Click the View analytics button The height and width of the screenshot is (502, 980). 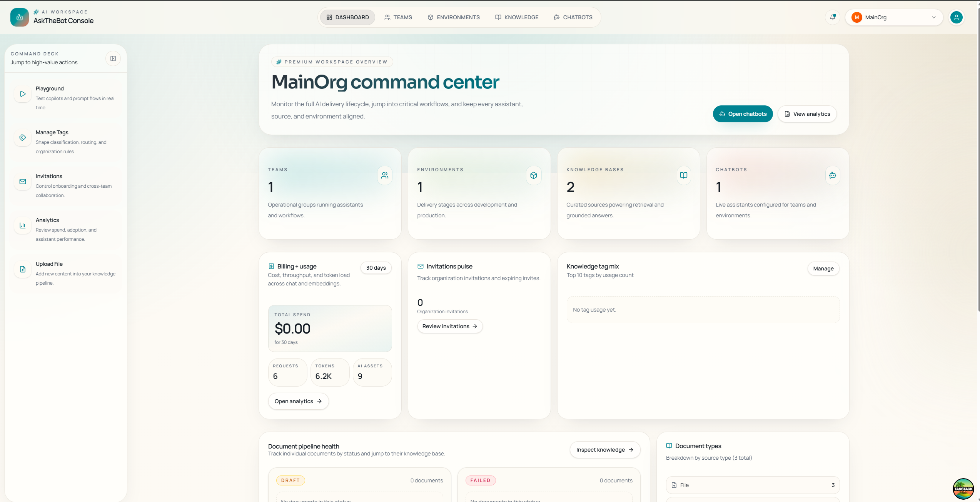click(807, 114)
